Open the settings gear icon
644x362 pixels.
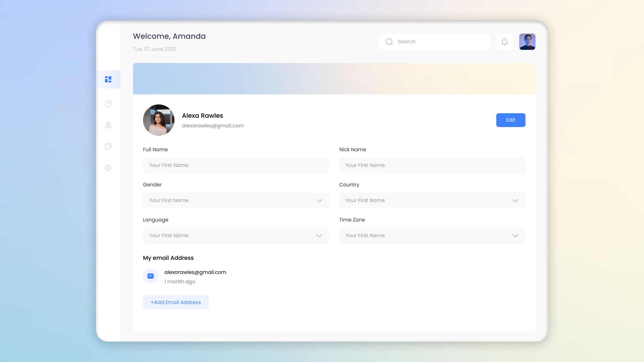pos(108,168)
